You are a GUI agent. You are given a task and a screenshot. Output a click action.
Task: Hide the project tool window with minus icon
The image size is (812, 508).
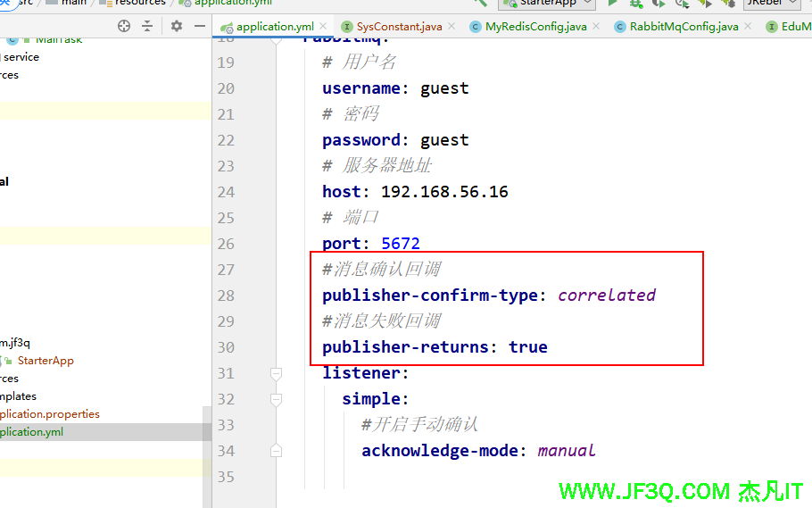pyautogui.click(x=199, y=26)
